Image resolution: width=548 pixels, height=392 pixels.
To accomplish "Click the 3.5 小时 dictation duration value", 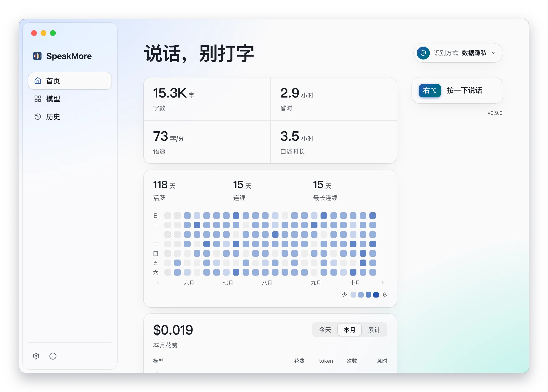I will point(297,136).
